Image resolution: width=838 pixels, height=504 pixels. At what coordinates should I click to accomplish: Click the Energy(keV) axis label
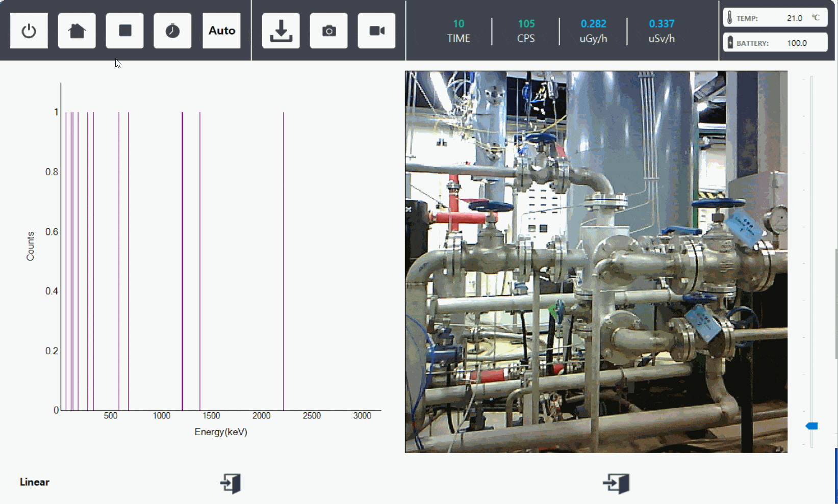point(221,432)
